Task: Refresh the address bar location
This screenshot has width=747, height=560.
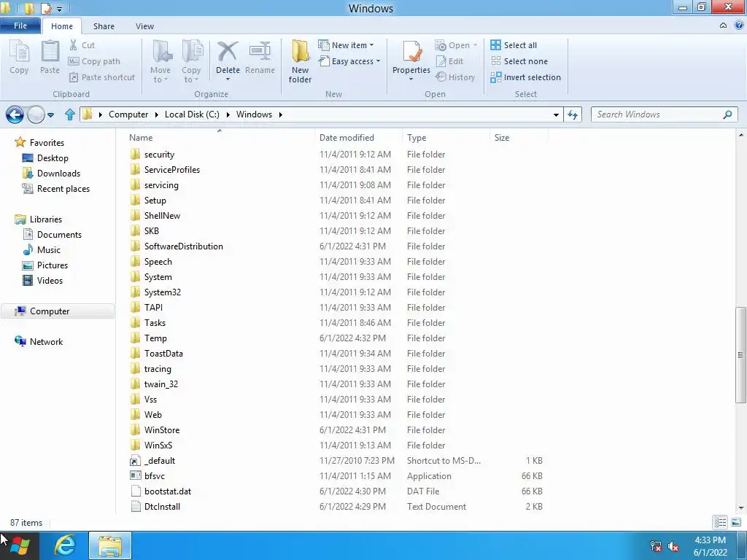Action: pyautogui.click(x=573, y=114)
